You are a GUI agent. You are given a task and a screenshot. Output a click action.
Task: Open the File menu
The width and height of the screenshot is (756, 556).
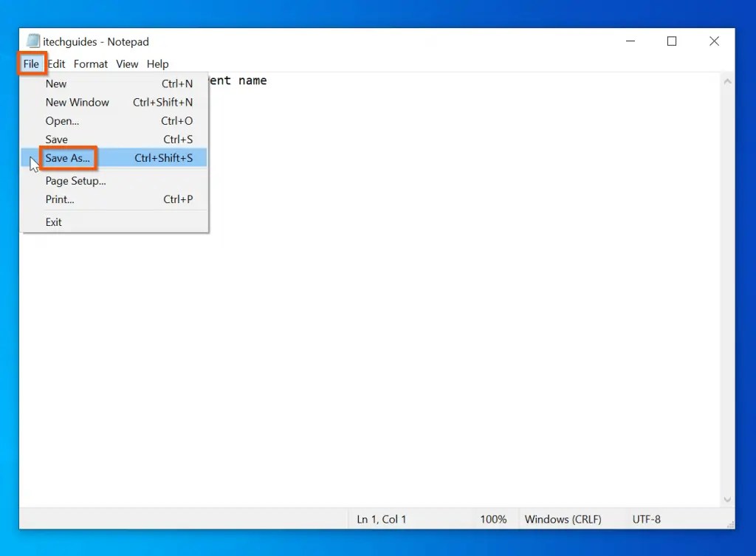[x=31, y=64]
